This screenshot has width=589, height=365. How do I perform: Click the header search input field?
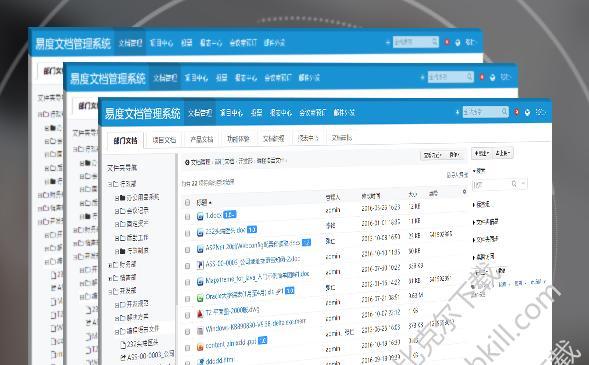click(x=482, y=112)
